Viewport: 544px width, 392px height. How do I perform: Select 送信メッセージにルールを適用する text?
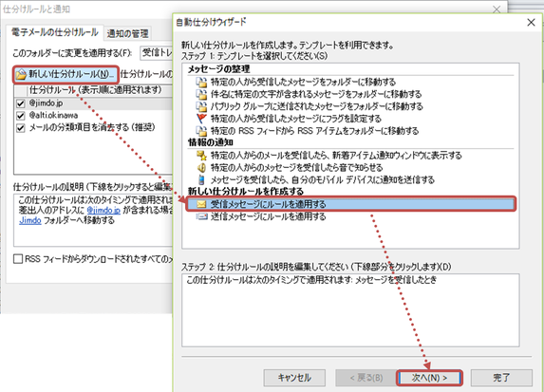pos(268,216)
